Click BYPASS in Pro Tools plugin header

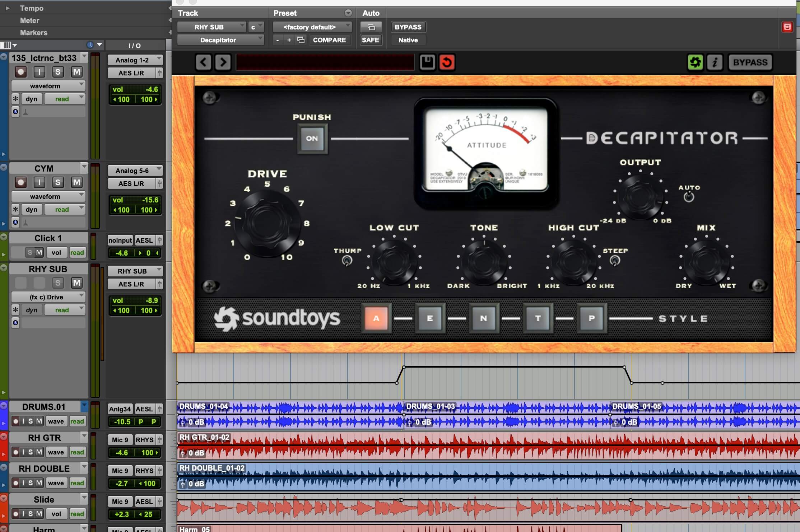pyautogui.click(x=408, y=27)
